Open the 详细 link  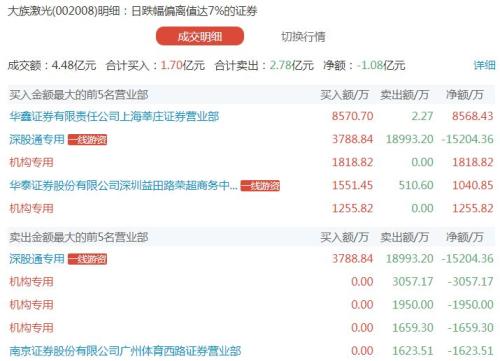tap(484, 65)
